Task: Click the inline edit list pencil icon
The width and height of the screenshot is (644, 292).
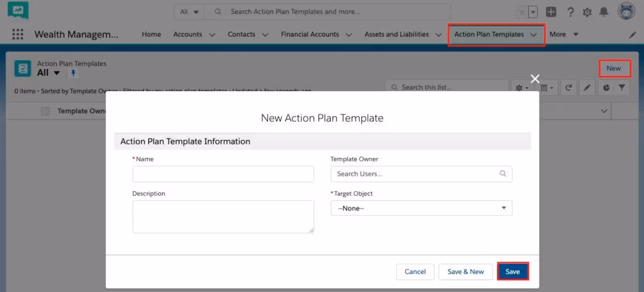Action: [x=587, y=87]
